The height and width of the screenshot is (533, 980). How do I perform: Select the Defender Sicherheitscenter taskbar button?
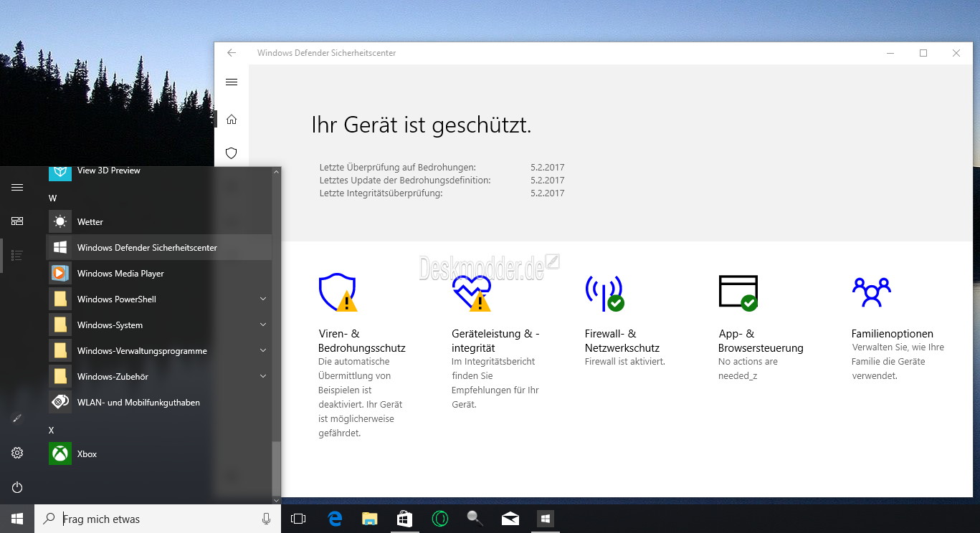tap(546, 519)
